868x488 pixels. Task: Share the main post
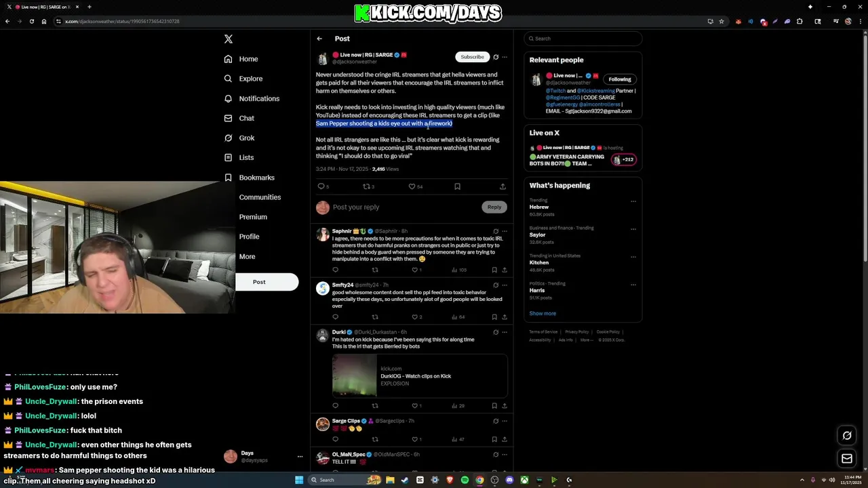pyautogui.click(x=502, y=186)
